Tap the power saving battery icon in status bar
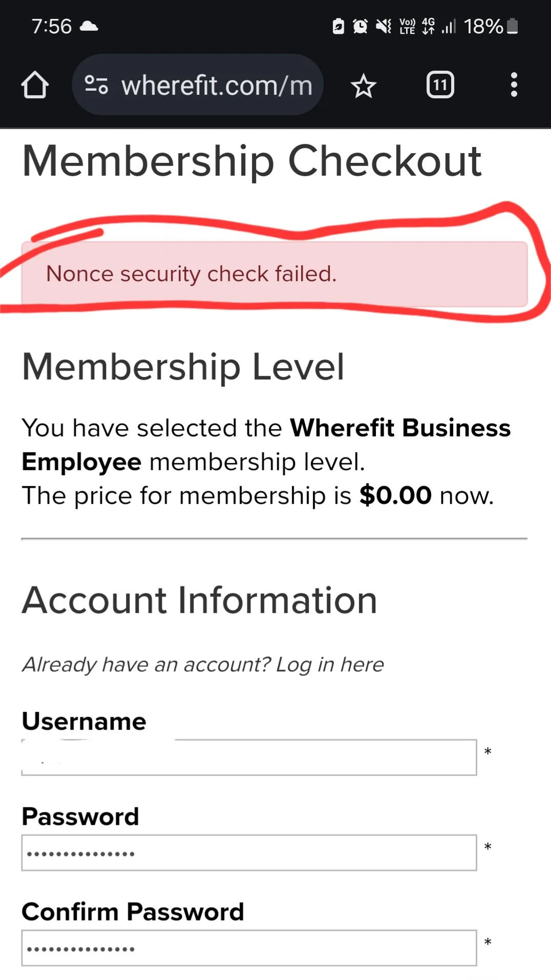Viewport: 551px width, 980px height. click(338, 26)
